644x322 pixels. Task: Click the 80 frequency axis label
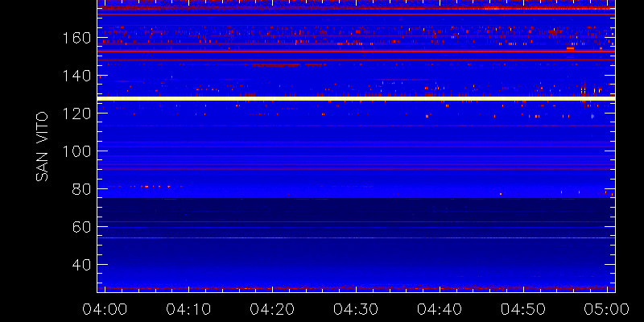pyautogui.click(x=81, y=189)
